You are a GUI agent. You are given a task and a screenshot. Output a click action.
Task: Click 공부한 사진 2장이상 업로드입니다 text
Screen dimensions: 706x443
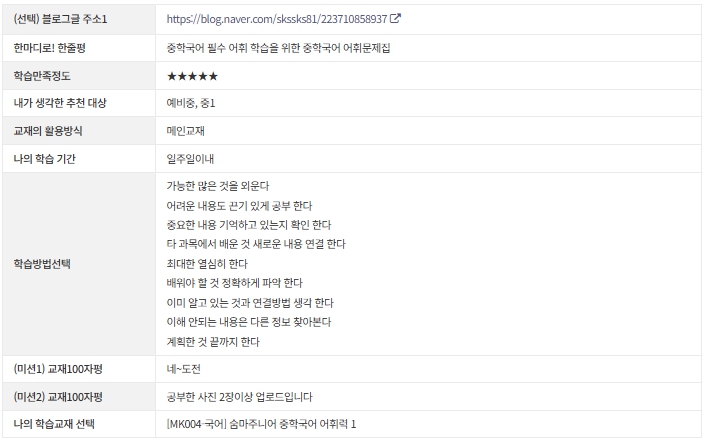(x=238, y=397)
